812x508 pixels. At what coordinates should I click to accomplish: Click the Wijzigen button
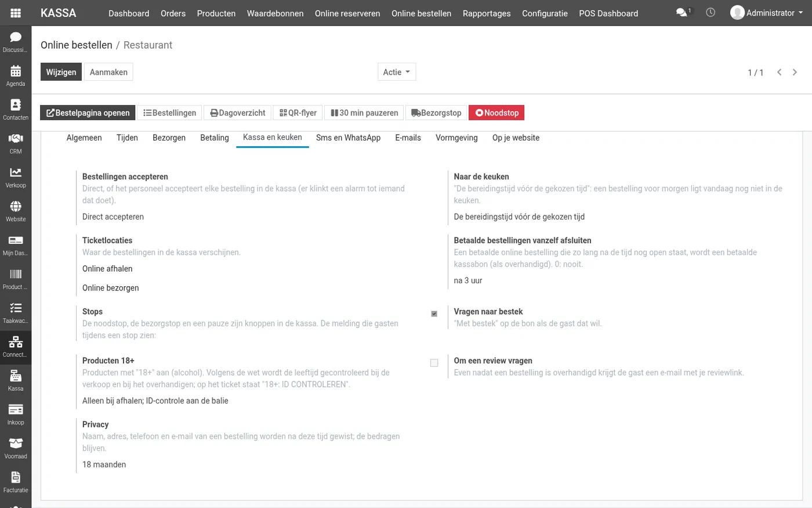pyautogui.click(x=61, y=72)
